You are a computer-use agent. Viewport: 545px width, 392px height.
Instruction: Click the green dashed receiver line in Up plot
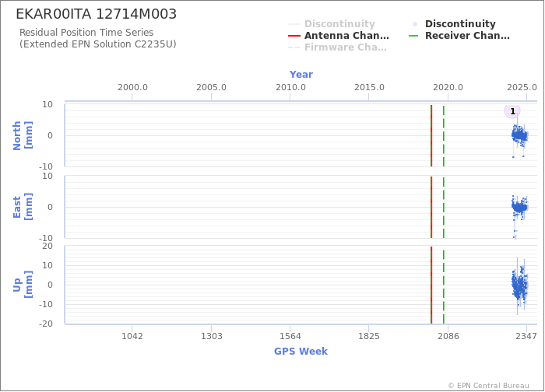click(444, 285)
